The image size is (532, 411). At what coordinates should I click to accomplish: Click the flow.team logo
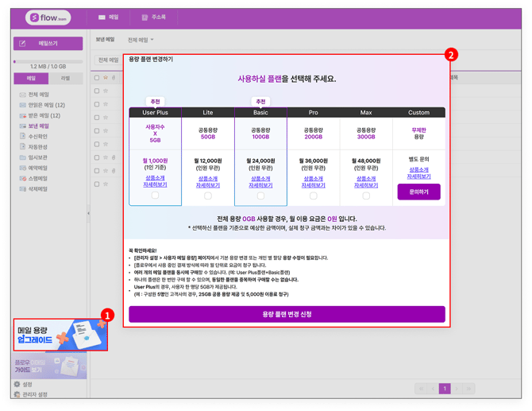(48, 17)
